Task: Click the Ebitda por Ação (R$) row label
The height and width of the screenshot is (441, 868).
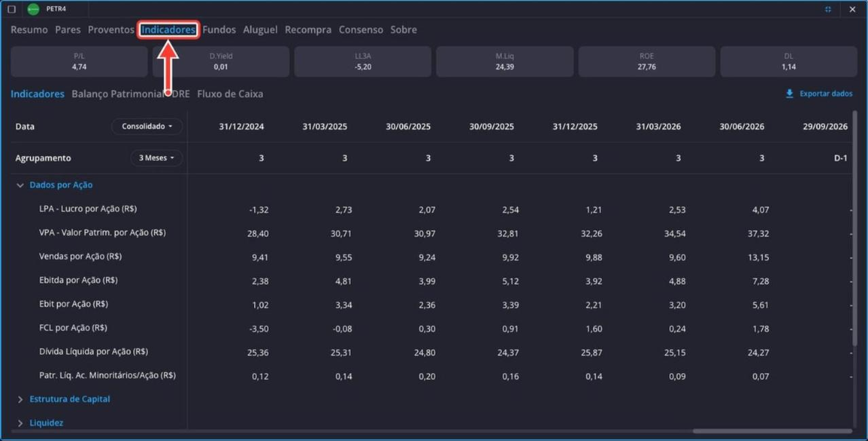Action: coord(79,280)
